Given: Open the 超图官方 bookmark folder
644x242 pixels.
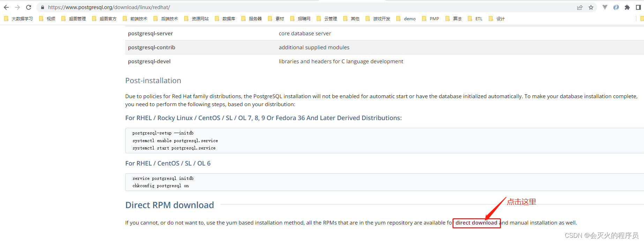Looking at the screenshot, I should click(x=104, y=19).
